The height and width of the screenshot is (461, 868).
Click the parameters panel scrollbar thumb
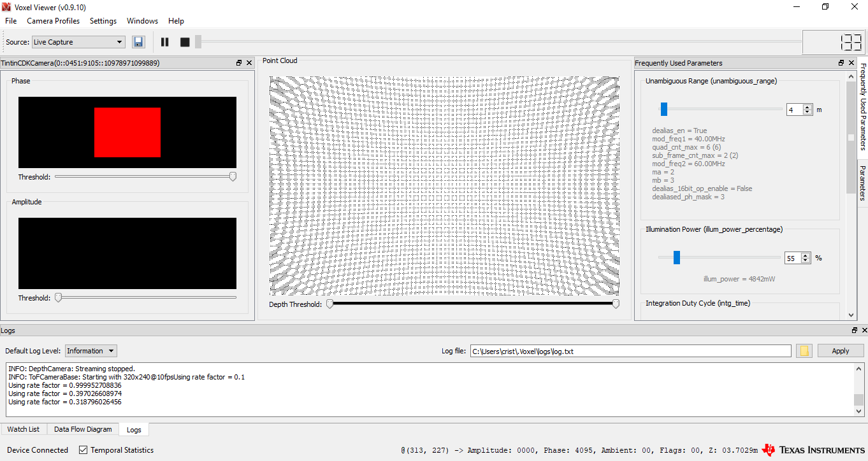click(851, 137)
